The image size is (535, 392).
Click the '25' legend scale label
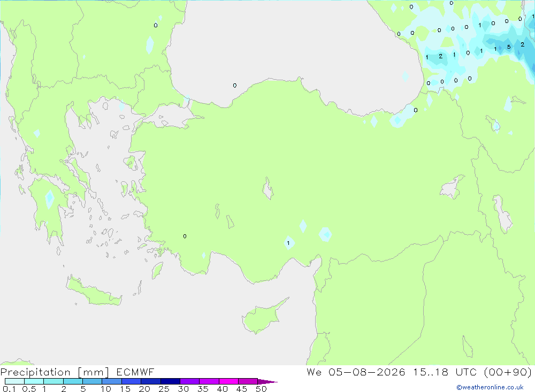click(x=164, y=389)
